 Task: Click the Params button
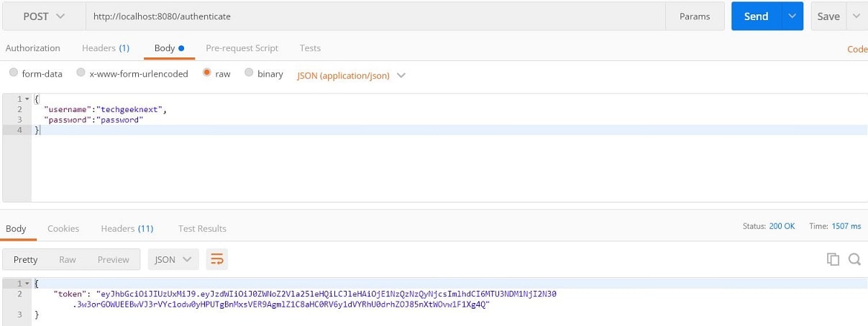[x=694, y=16]
